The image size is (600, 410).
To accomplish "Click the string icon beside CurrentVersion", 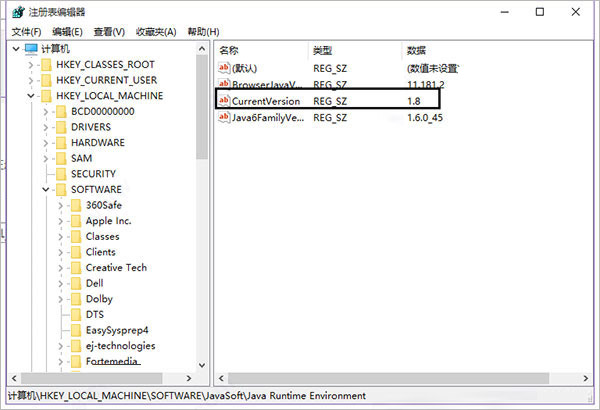I will coord(224,101).
